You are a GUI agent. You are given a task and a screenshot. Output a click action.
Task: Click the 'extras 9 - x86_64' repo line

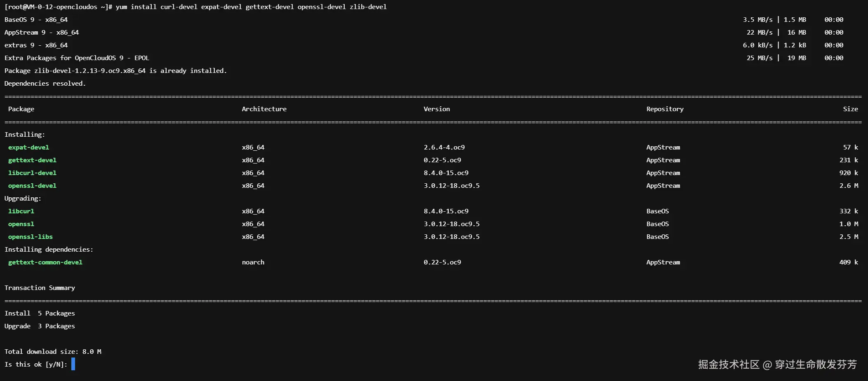36,45
